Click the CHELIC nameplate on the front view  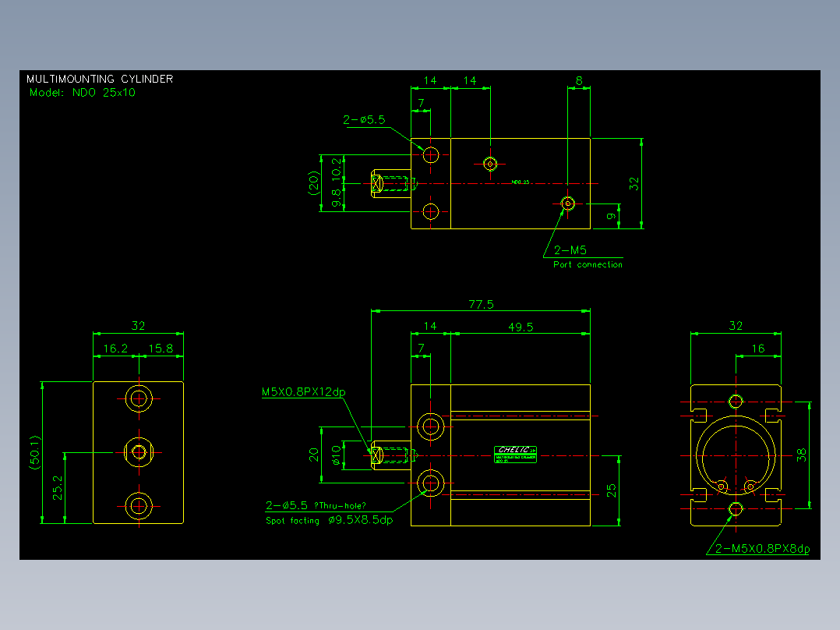(x=515, y=454)
